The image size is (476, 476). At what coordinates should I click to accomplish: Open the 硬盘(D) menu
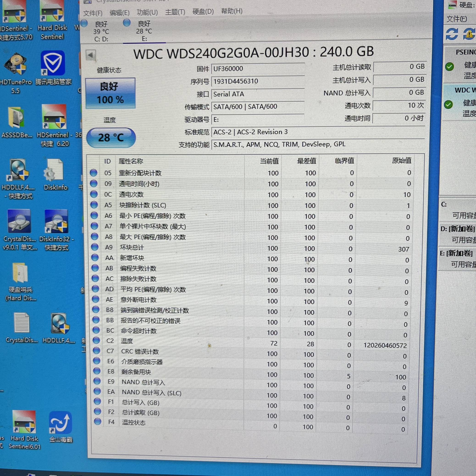pos(203,11)
